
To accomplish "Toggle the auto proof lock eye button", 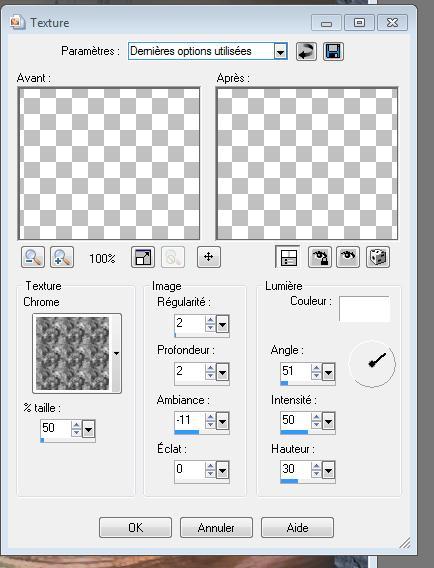I will pos(320,257).
